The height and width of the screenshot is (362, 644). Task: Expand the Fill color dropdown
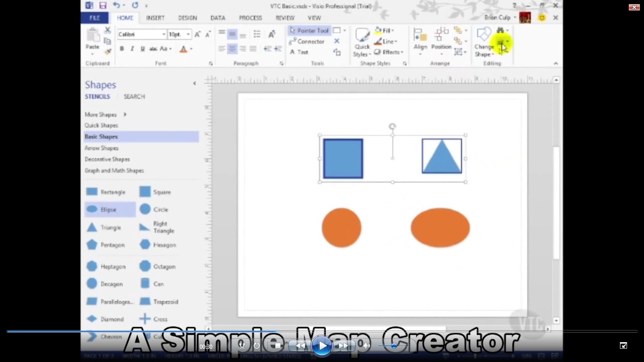(394, 31)
